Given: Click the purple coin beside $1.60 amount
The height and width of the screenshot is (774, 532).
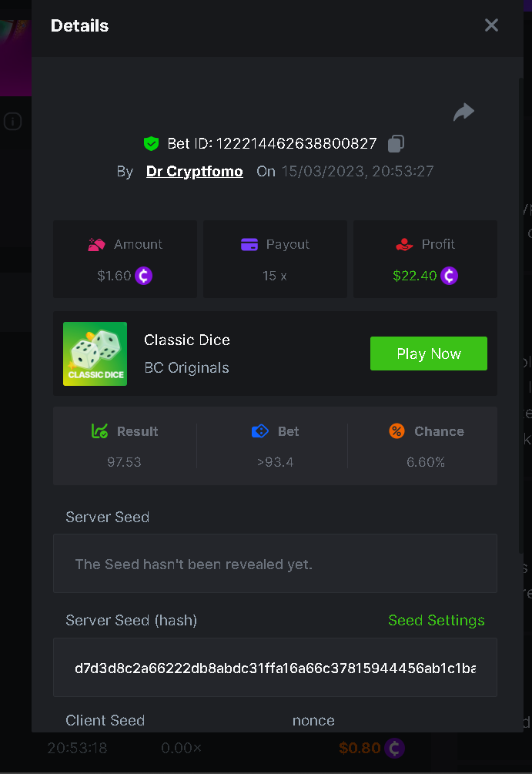Looking at the screenshot, I should point(143,276).
